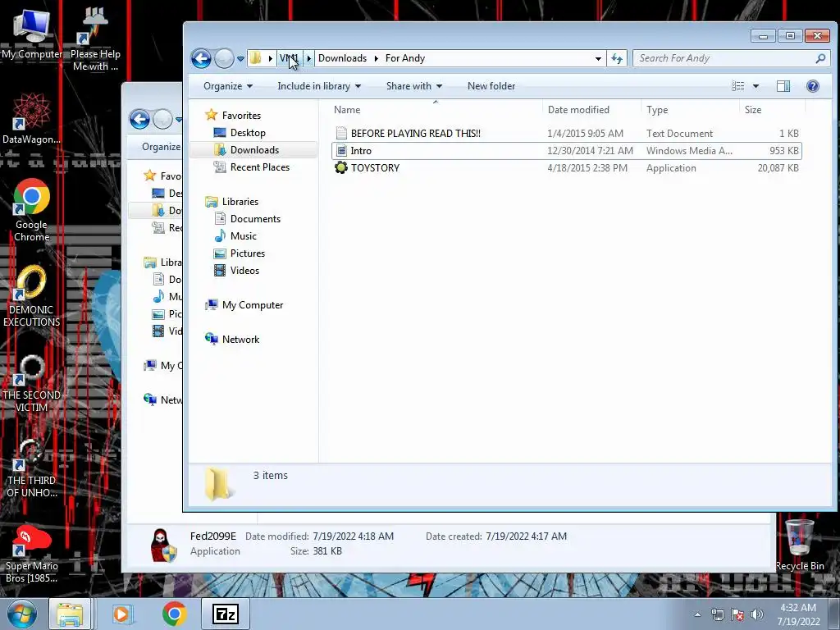Sort files by Name column
This screenshot has width=840, height=630.
tap(347, 110)
